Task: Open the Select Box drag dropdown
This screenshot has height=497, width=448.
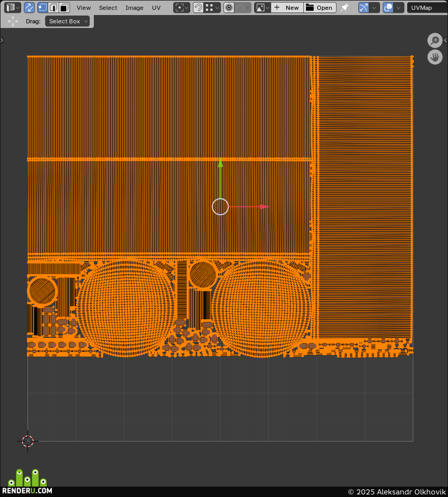Action: [x=67, y=21]
